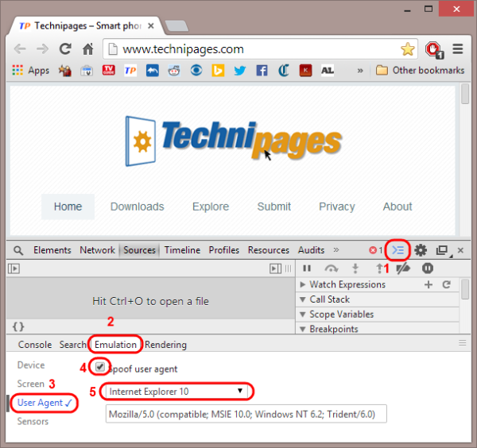This screenshot has width=477, height=448.
Task: Click the About navigation link
Action: 397,207
